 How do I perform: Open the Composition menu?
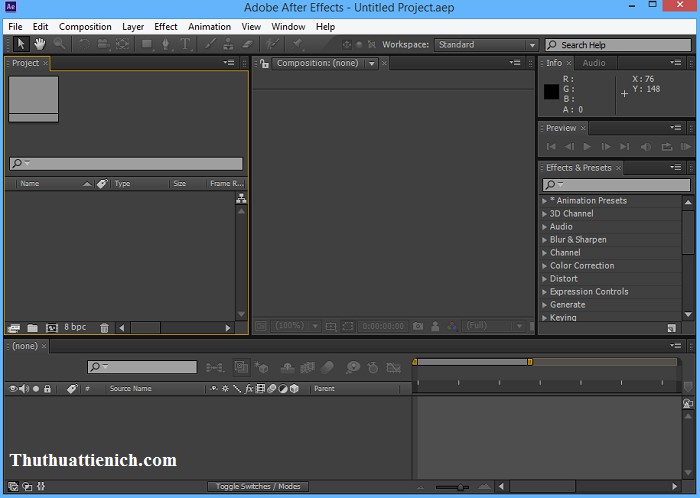[85, 27]
